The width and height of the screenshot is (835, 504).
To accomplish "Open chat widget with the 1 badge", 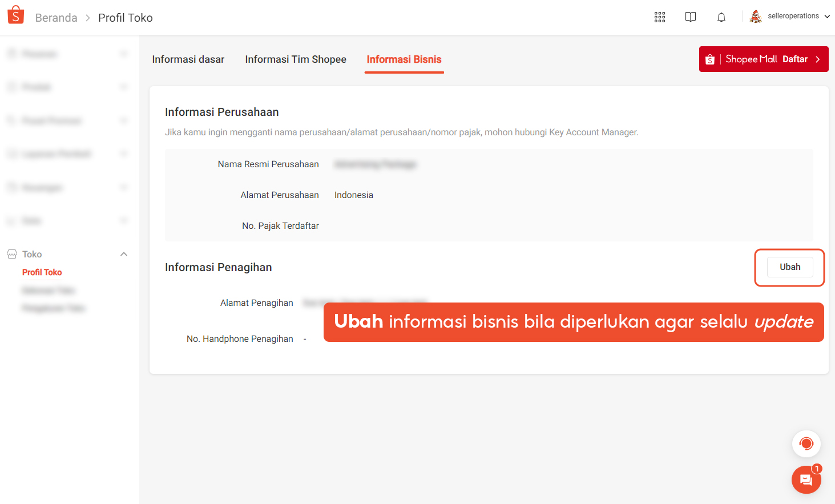I will (x=806, y=479).
